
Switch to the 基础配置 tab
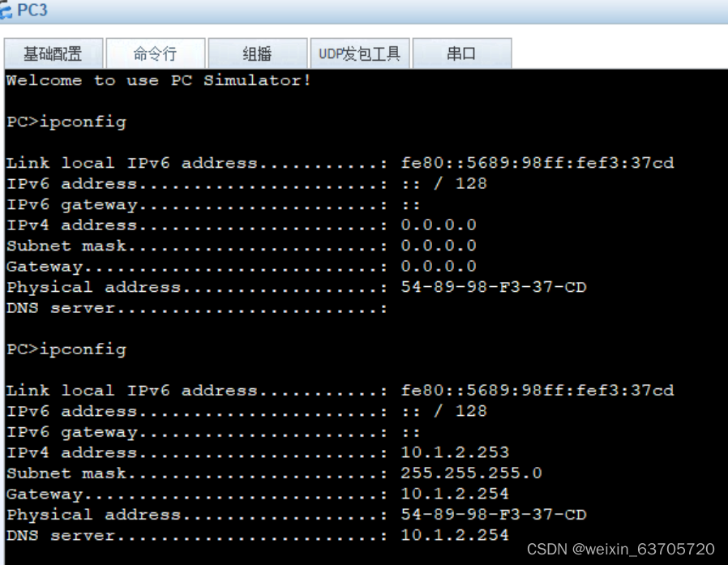click(54, 53)
